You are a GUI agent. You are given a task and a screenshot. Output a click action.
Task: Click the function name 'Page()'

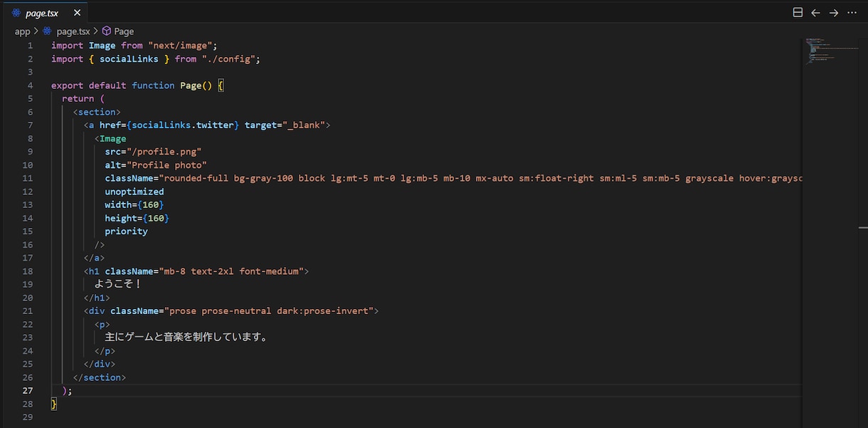pyautogui.click(x=196, y=85)
